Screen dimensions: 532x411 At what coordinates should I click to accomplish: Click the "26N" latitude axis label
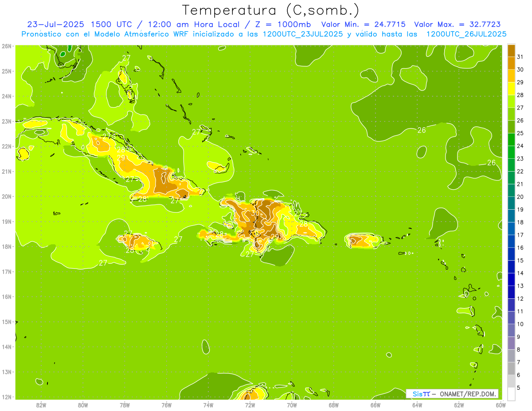point(6,46)
